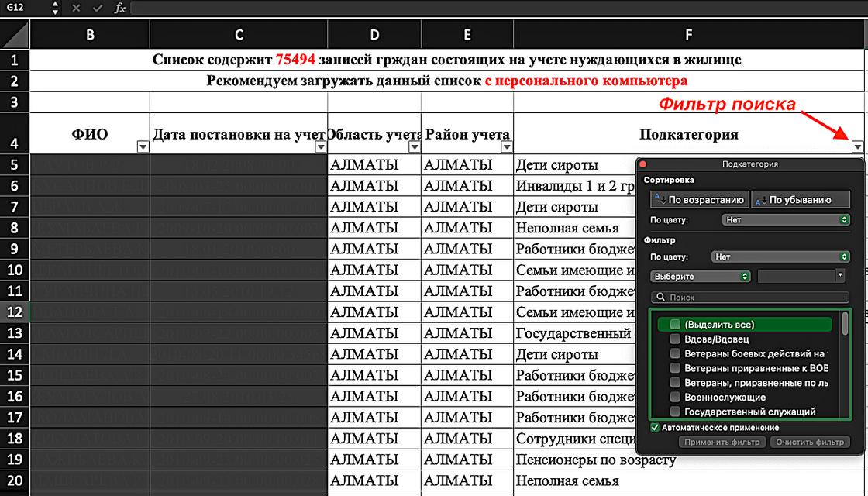Select column header F
868x496 pixels.
pos(688,34)
